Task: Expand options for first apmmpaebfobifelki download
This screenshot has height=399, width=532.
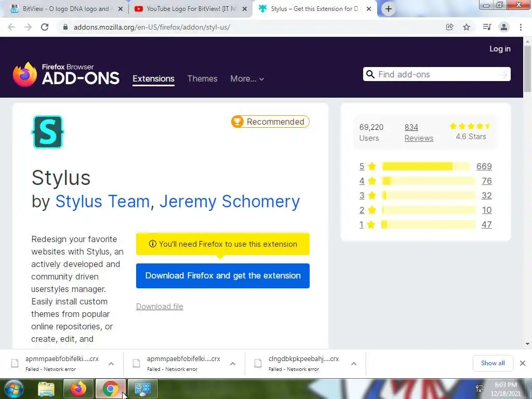Action: click(x=111, y=364)
